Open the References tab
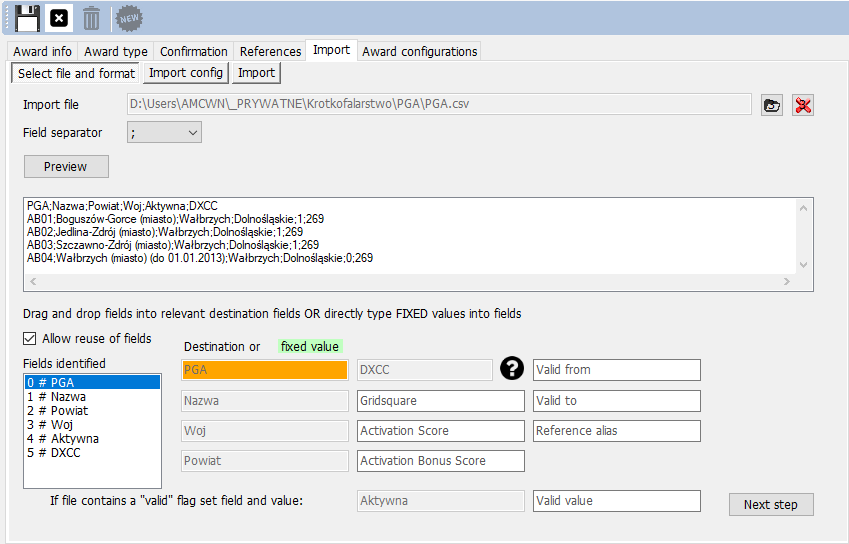849x544 pixels. (x=270, y=51)
